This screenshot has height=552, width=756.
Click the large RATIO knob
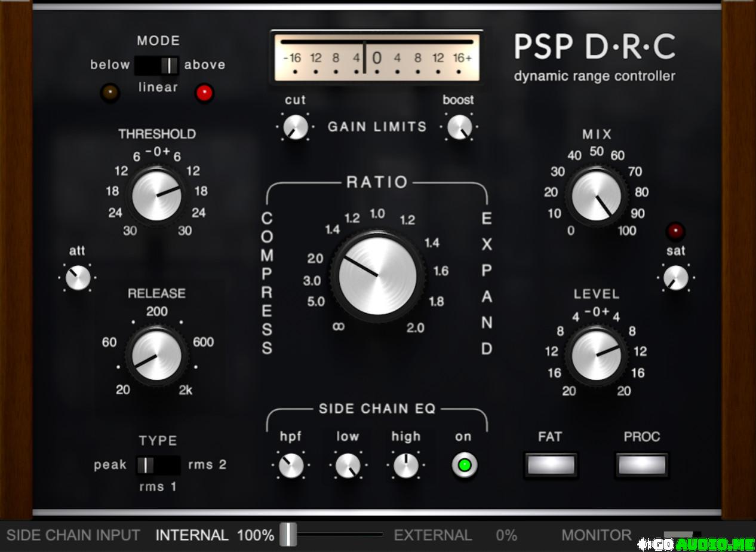[377, 276]
